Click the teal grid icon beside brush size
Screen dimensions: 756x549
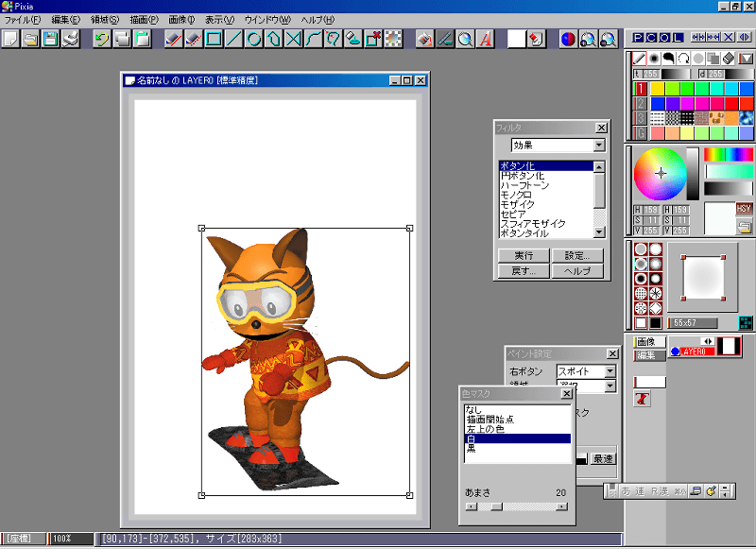pos(745,322)
